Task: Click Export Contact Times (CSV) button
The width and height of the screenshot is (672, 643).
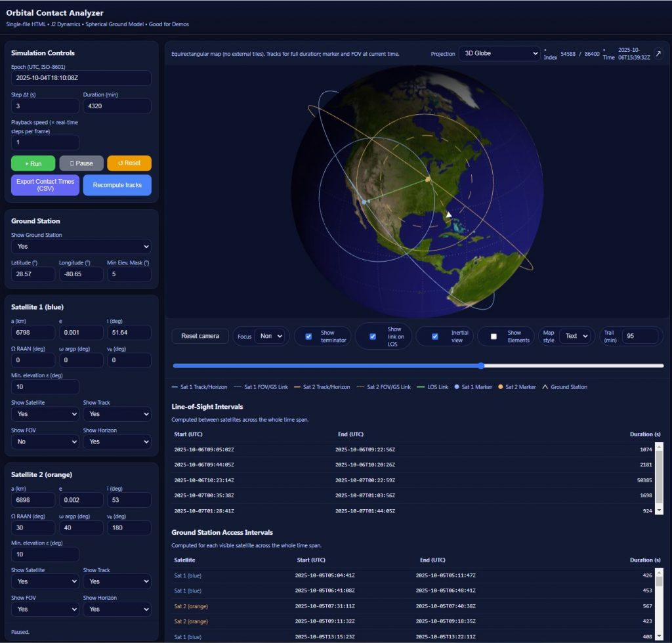Action: [x=45, y=185]
